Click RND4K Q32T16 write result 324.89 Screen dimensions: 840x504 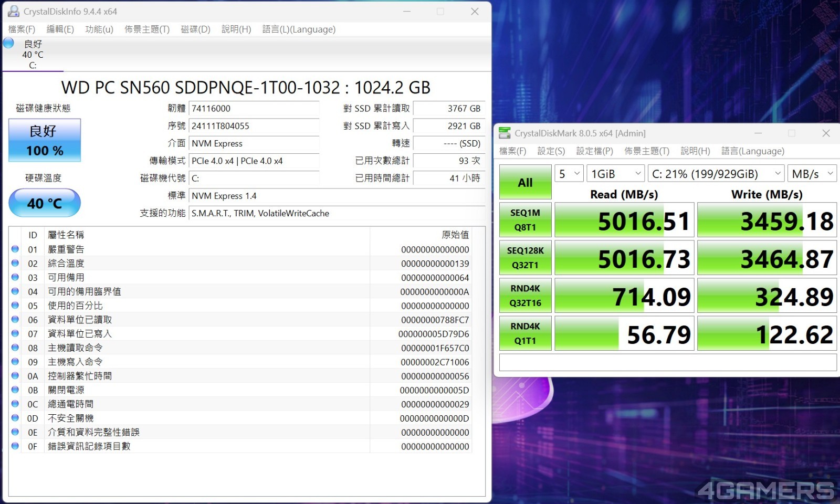point(767,296)
